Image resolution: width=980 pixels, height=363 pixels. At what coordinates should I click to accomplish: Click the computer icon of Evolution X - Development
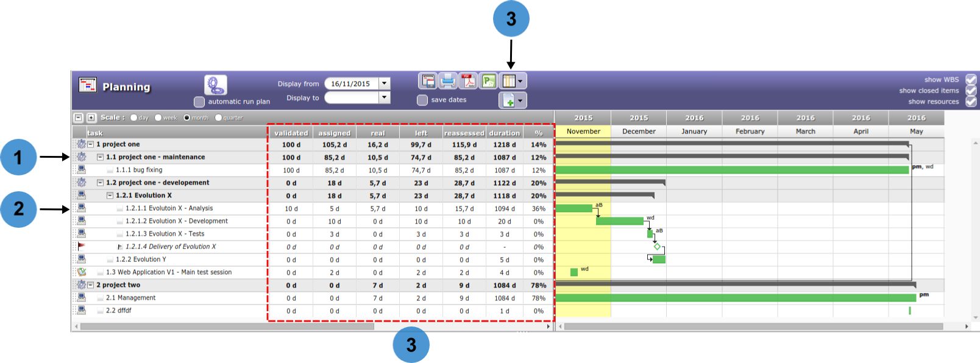81,221
